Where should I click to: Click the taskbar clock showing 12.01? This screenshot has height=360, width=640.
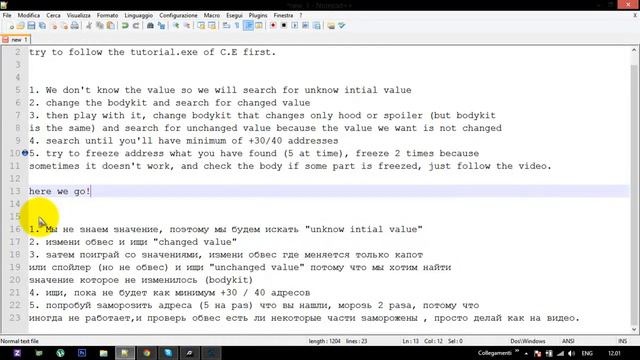pos(614,353)
